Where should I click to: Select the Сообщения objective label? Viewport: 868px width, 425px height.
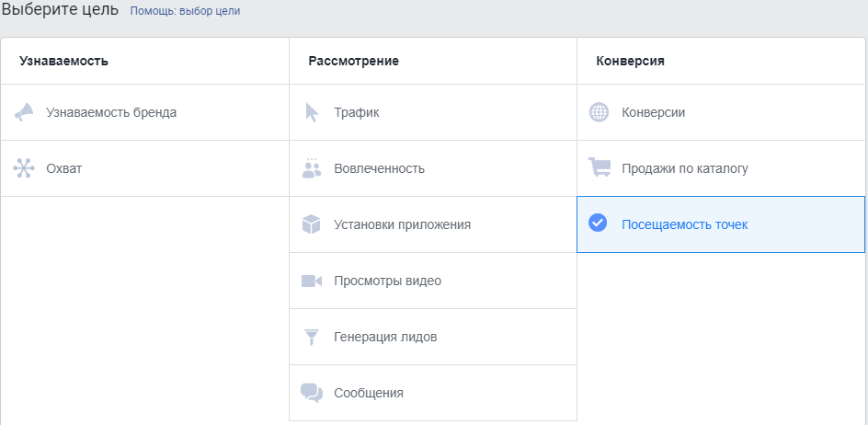click(x=369, y=394)
